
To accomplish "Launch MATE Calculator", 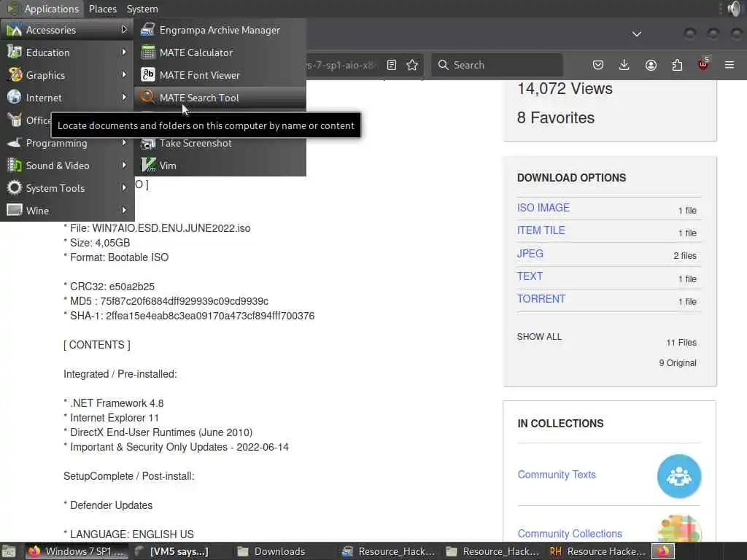I will tap(220, 52).
